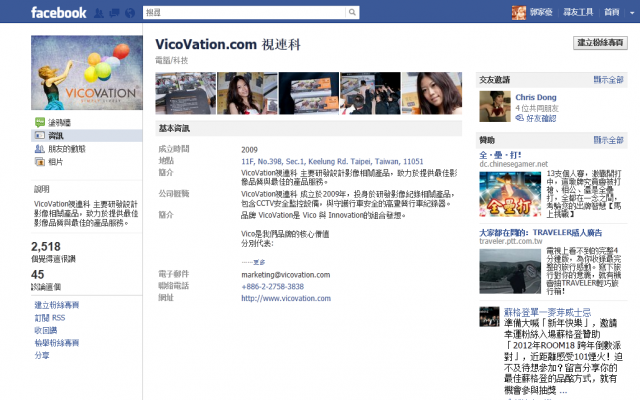
Task: Open second photo thumbnail of woman
Action: coord(247,93)
